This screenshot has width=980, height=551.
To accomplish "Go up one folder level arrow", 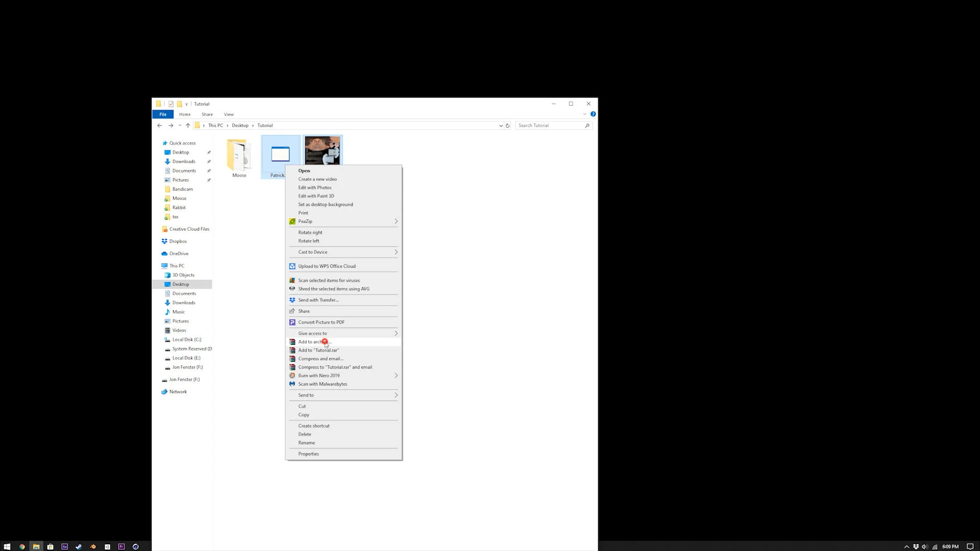I will [188, 126].
